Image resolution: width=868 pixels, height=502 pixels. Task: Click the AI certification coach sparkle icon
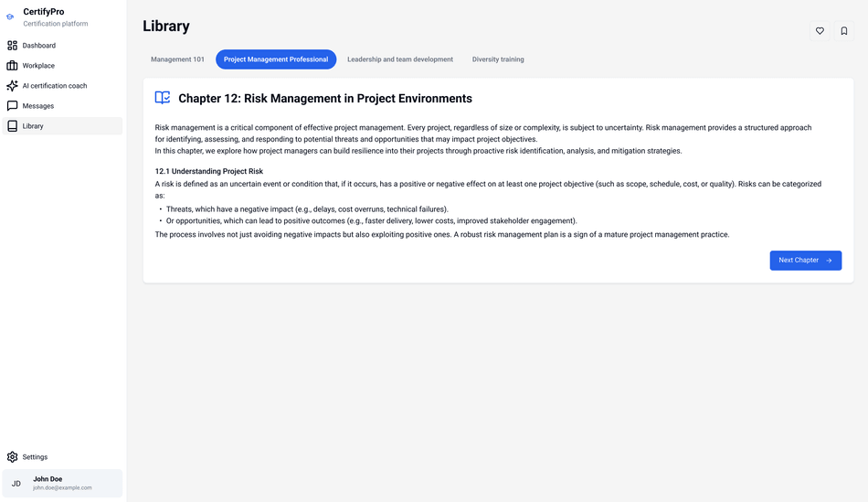[x=12, y=86]
